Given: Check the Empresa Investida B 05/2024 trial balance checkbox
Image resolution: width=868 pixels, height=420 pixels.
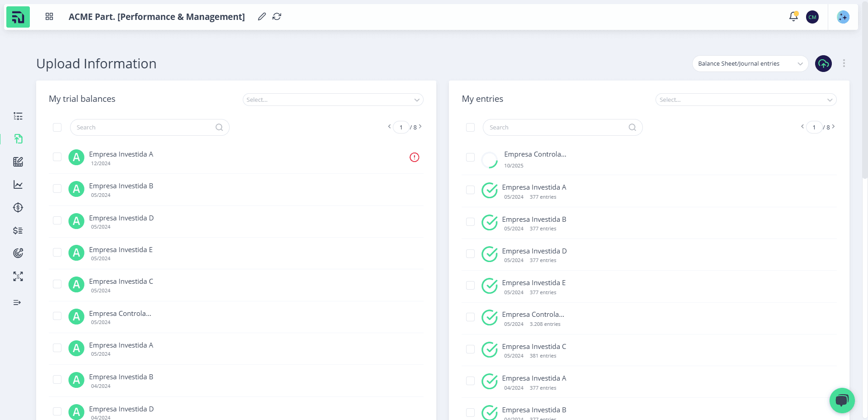Looking at the screenshot, I should point(57,189).
